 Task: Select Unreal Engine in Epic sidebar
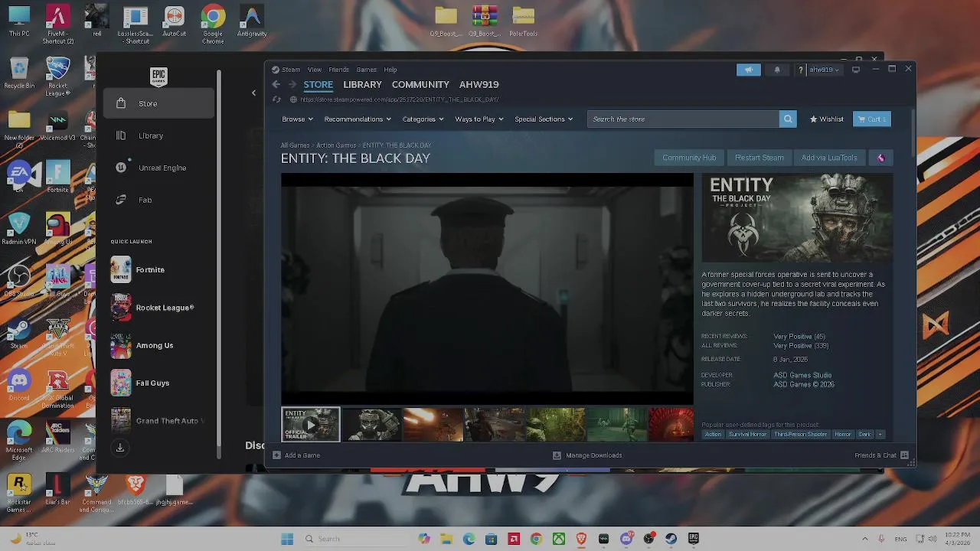coord(158,168)
